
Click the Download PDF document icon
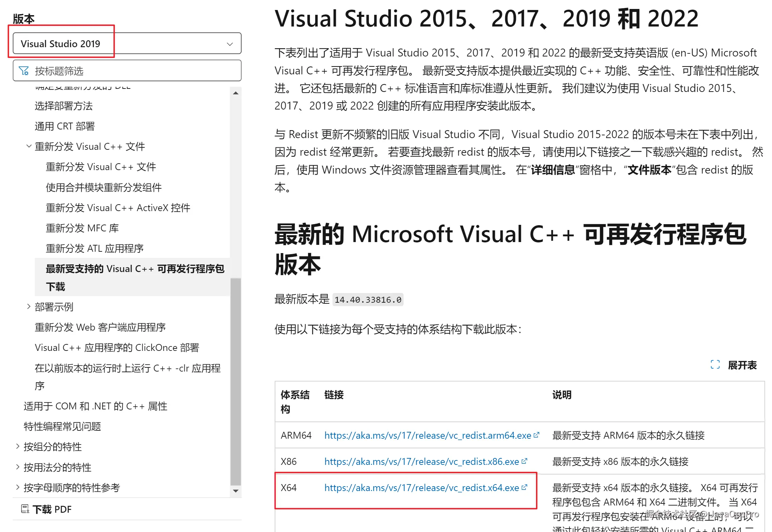pyautogui.click(x=25, y=509)
